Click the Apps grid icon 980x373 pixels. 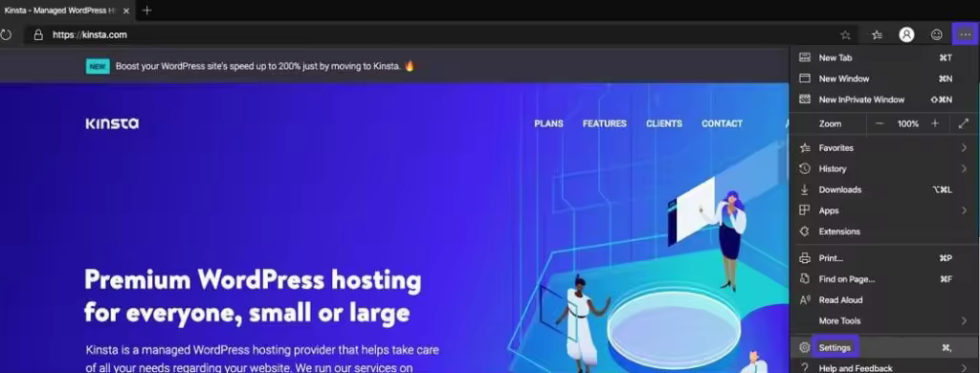(x=805, y=210)
